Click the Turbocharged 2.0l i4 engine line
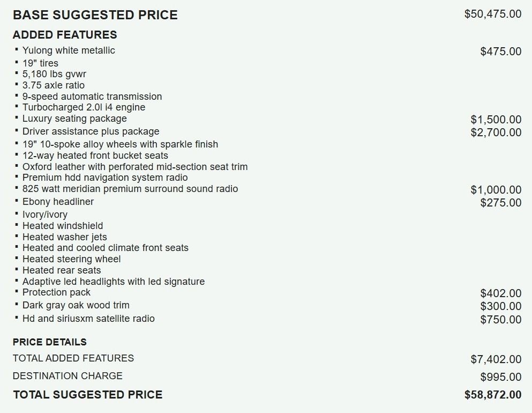 click(x=84, y=107)
